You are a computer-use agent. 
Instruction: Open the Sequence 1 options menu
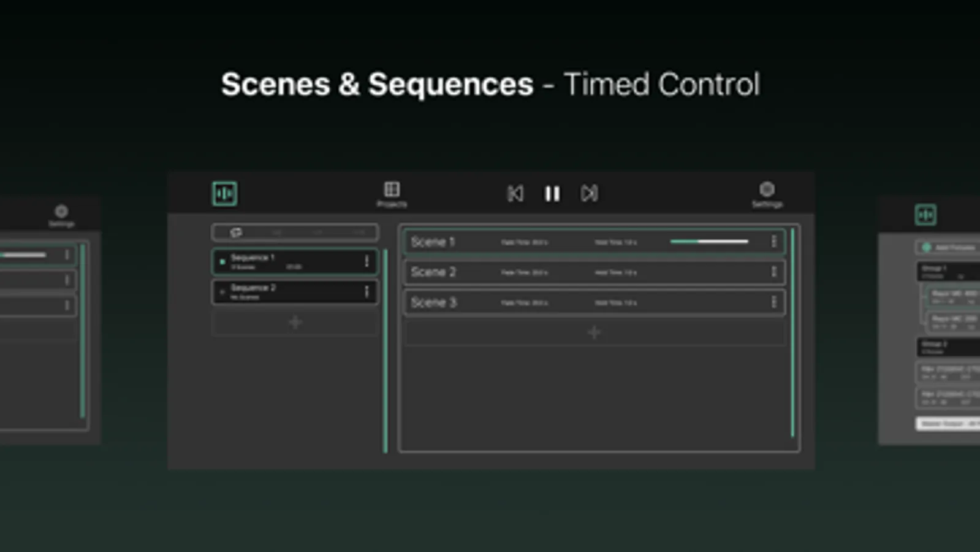(x=367, y=262)
